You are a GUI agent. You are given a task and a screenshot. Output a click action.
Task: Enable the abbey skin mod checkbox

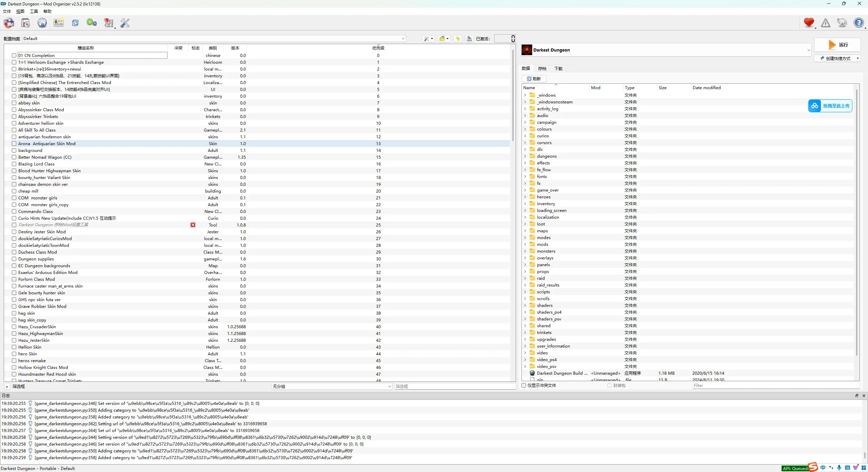pos(14,103)
